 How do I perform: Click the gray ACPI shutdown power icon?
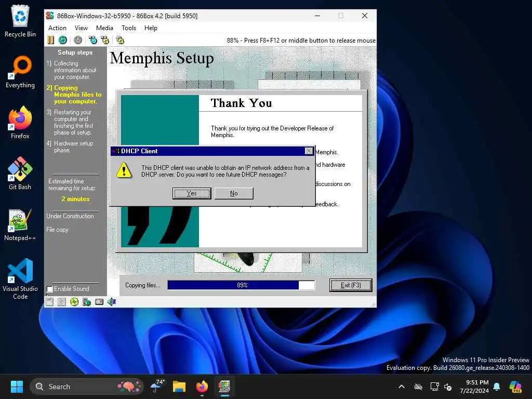(78, 40)
